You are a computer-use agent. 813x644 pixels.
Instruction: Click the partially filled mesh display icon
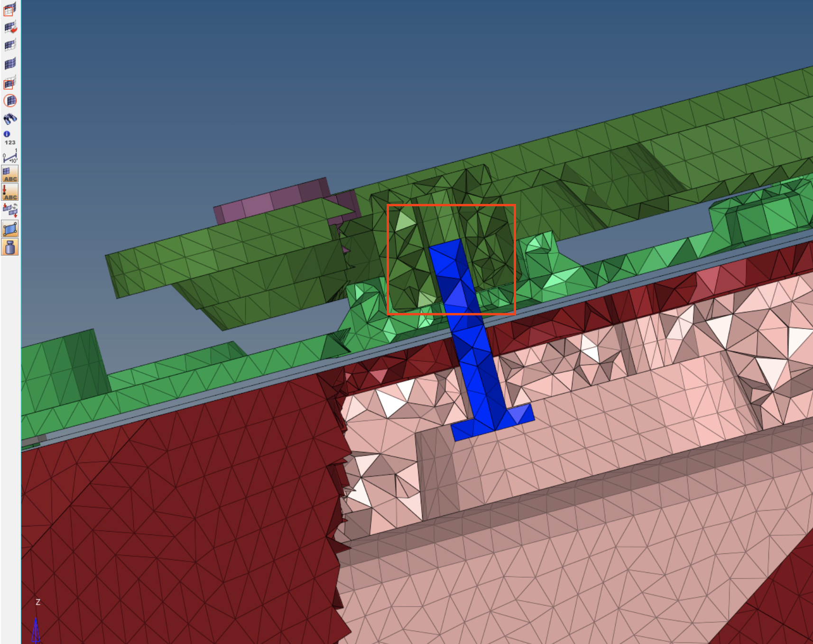(10, 46)
